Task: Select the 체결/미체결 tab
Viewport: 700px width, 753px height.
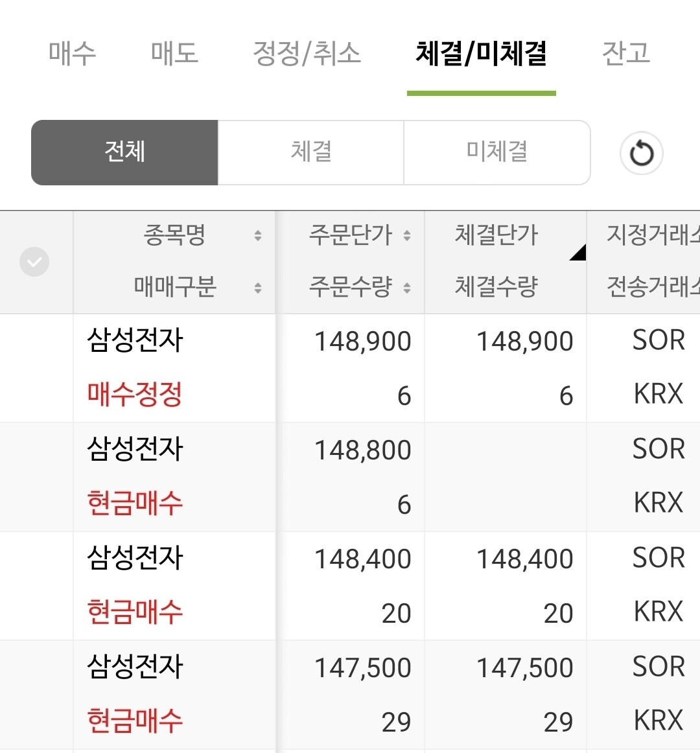Action: (481, 53)
